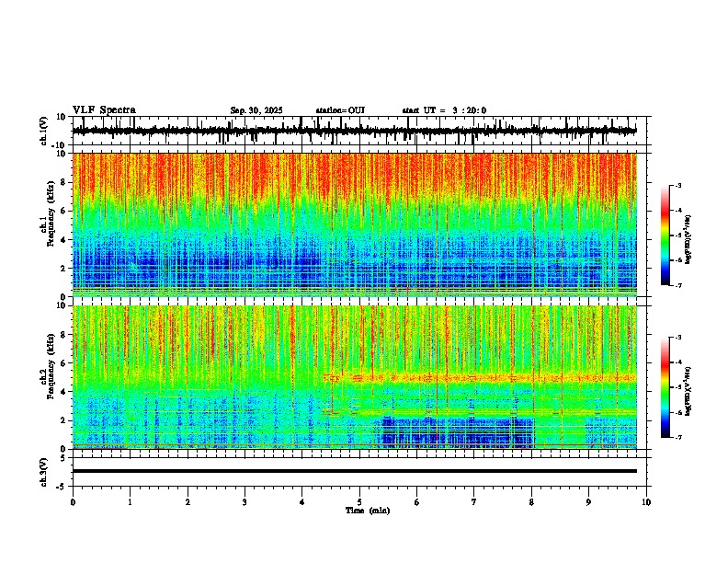Click the date "Sep. 30, 2025"
Screen dimensions: 728x563
click(x=256, y=110)
